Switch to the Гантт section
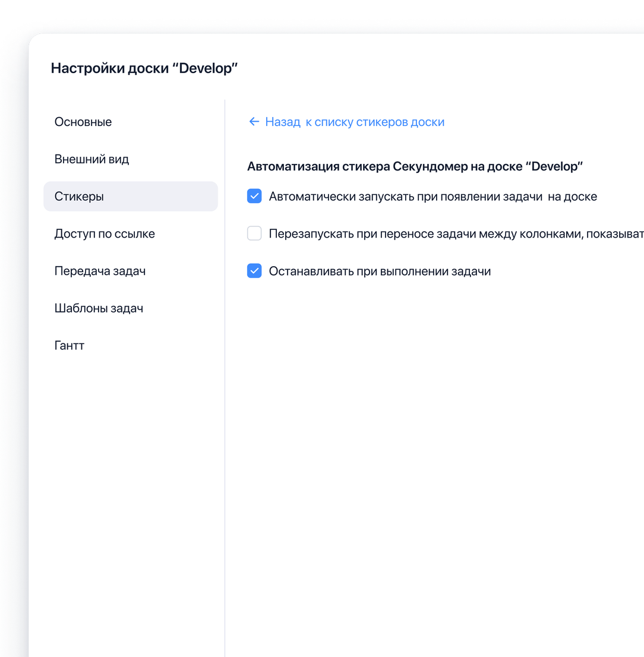 point(70,345)
